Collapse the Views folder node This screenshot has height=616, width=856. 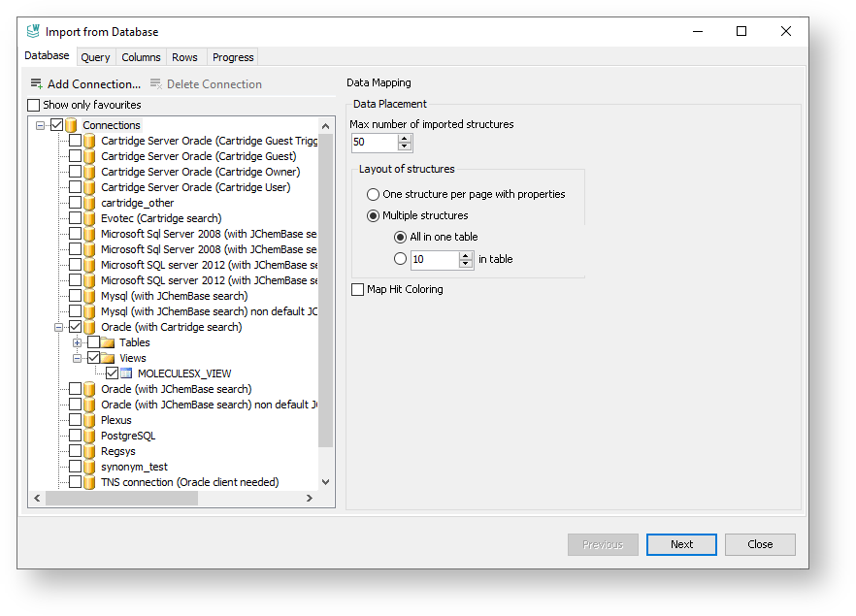78,358
